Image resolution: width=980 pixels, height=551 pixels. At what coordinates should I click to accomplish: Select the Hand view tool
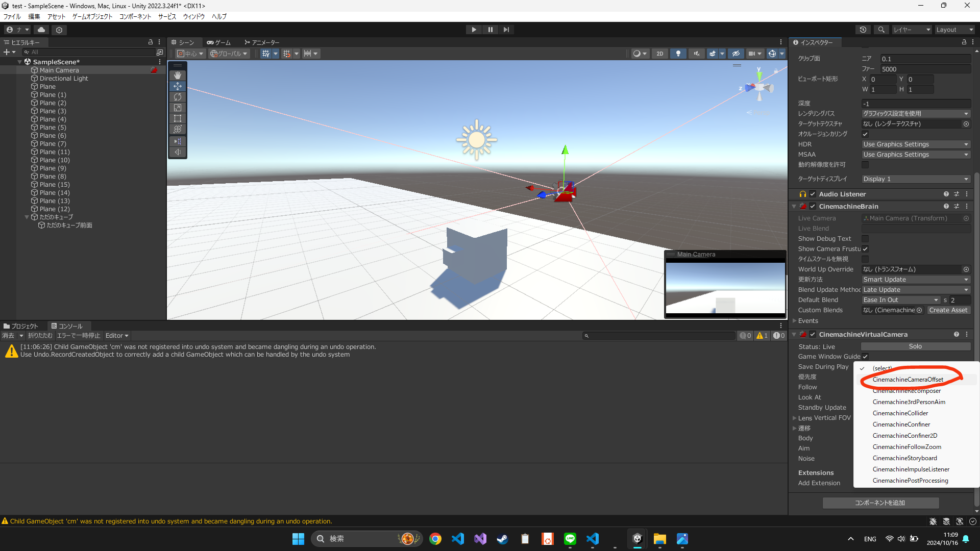tap(178, 76)
